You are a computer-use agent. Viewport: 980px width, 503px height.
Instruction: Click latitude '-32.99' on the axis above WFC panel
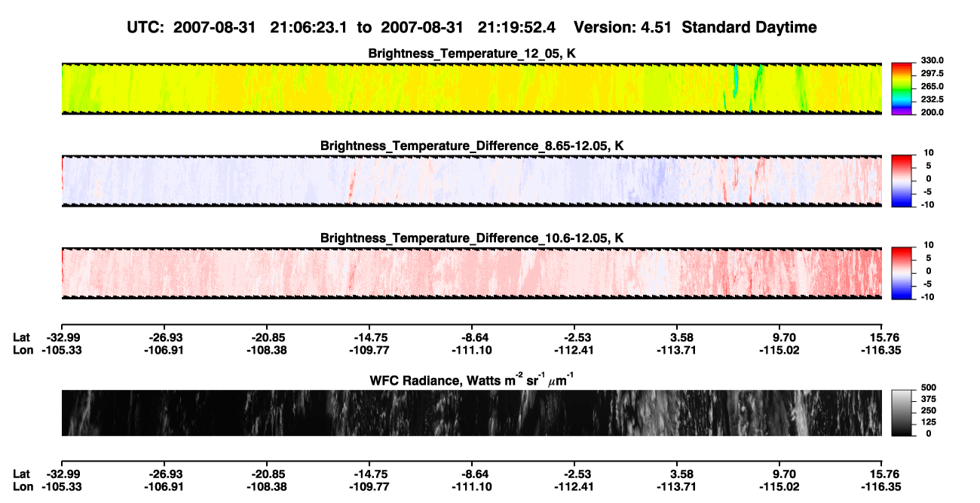(61, 337)
